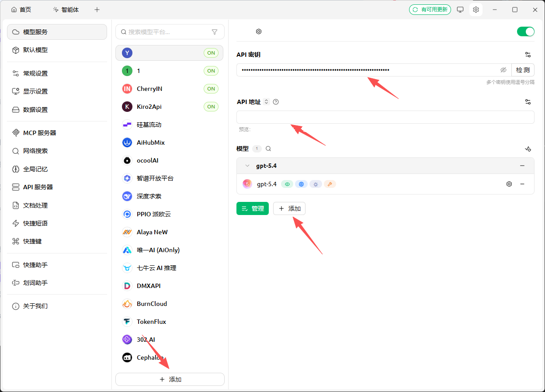Screen dimensions: 545x392
Task: Open the model search magnifier icon
Action: (x=268, y=149)
